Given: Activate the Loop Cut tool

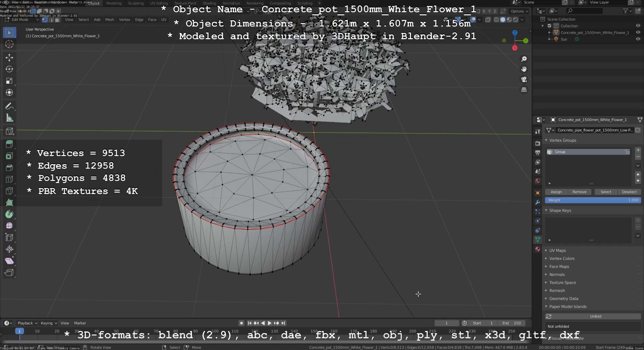Looking at the screenshot, I should [9, 179].
